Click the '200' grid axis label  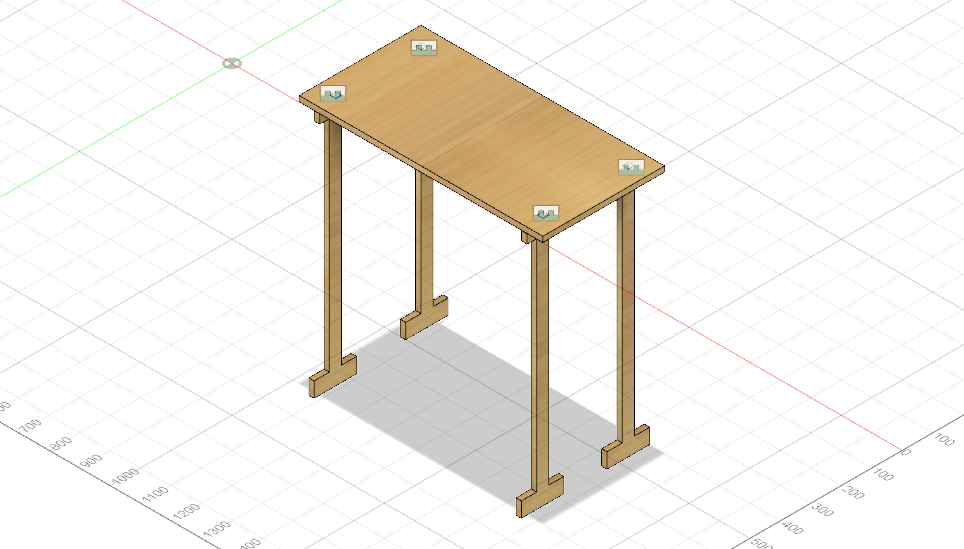pyautogui.click(x=853, y=492)
